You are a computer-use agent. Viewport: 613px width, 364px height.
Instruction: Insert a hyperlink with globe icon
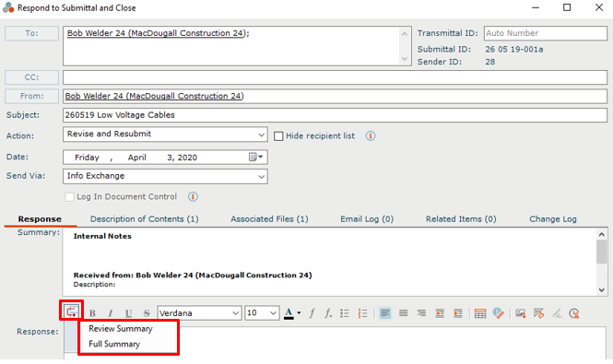pos(499,313)
